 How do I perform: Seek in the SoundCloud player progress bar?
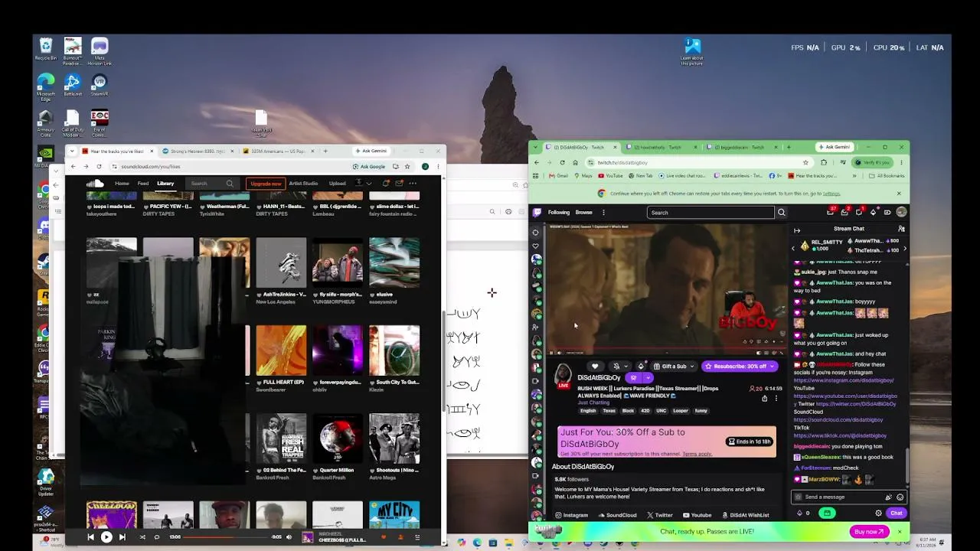(x=226, y=537)
